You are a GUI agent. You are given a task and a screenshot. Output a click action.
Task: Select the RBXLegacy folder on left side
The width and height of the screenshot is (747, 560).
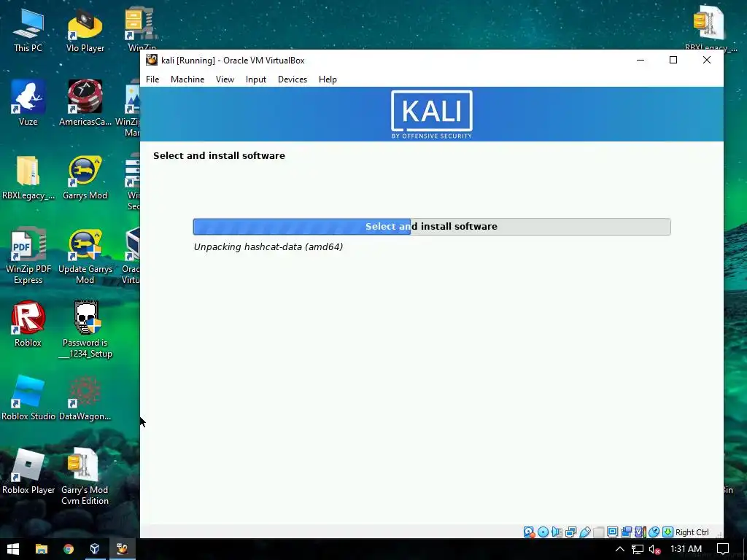tap(28, 177)
